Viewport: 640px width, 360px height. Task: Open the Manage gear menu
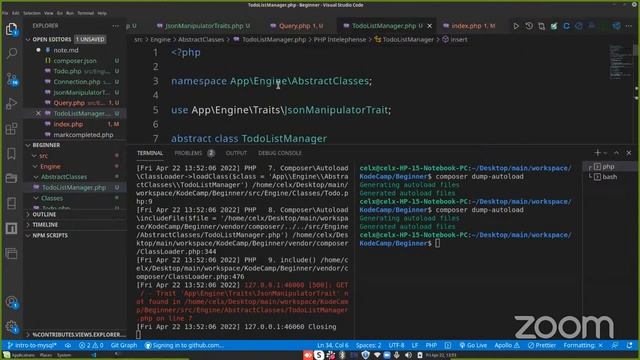point(11,327)
